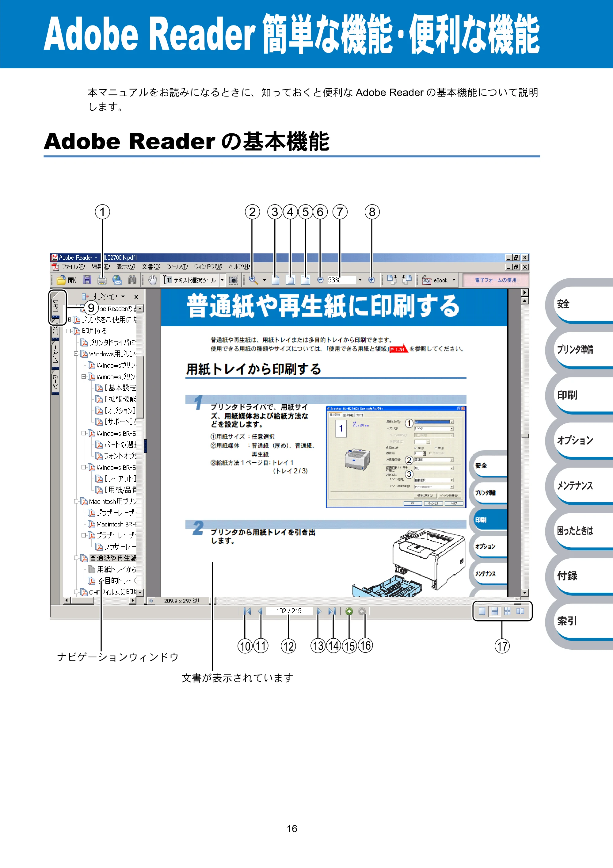Switch to Facing pages layout
The height and width of the screenshot is (868, 613).
520,611
